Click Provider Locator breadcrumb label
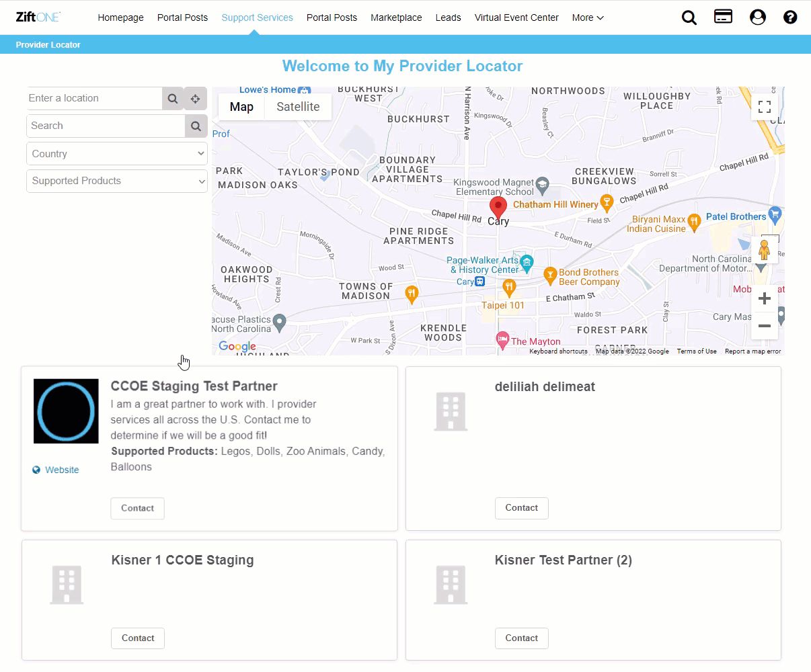 tap(48, 45)
